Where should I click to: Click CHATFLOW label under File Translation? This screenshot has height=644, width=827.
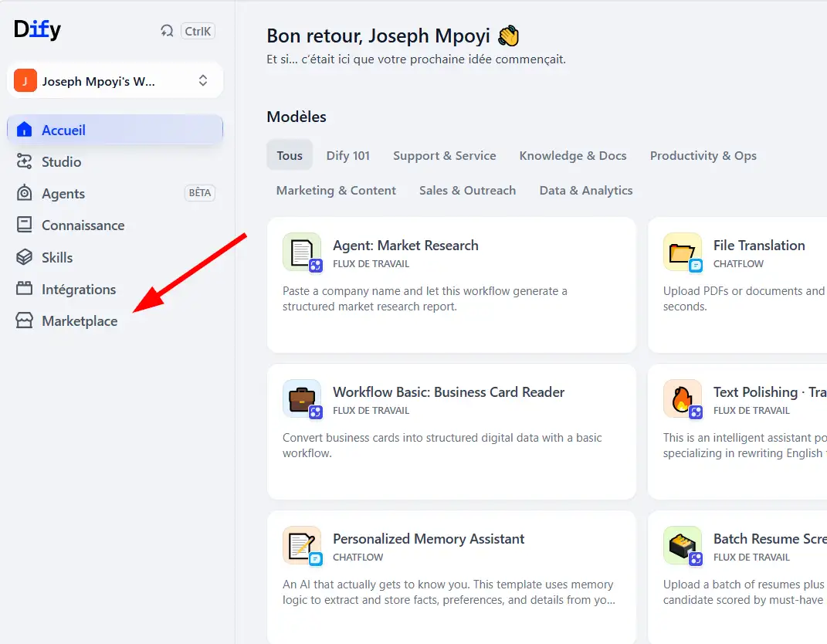coord(738,264)
